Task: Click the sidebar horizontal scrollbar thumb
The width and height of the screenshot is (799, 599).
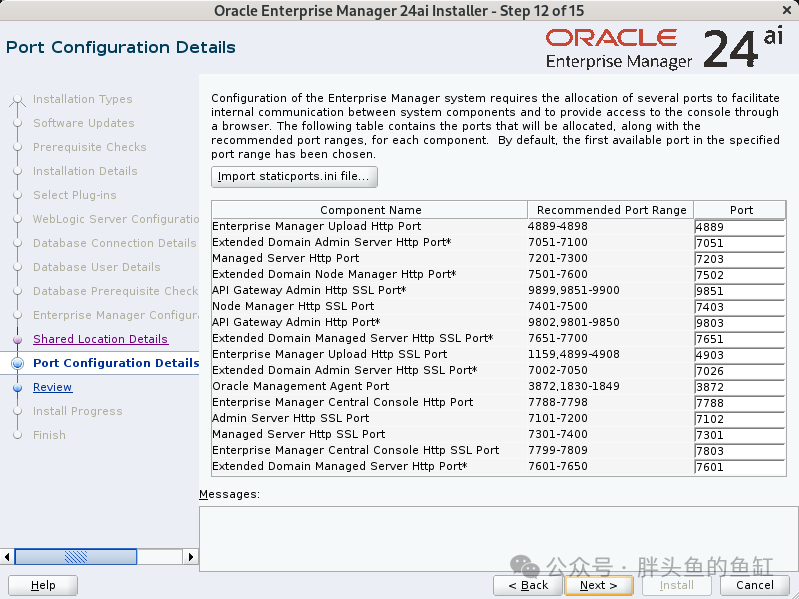Action: point(76,556)
